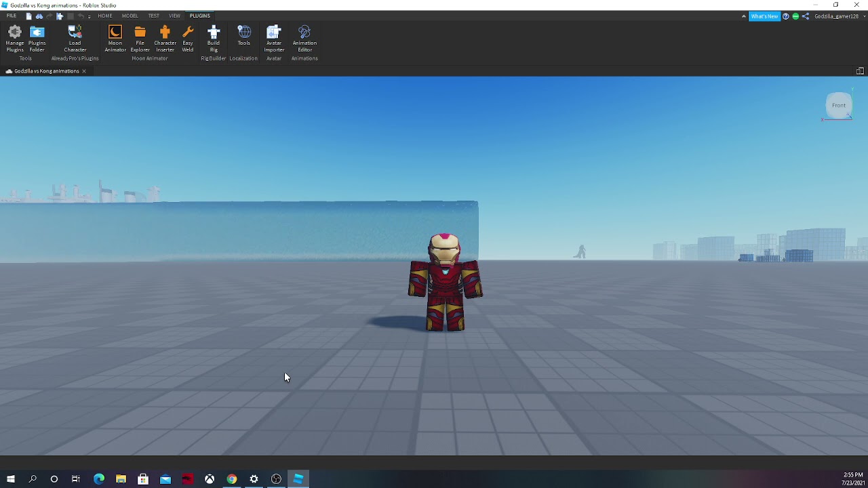Activate the Easy Weld tool
868x488 pixels.
point(188,39)
